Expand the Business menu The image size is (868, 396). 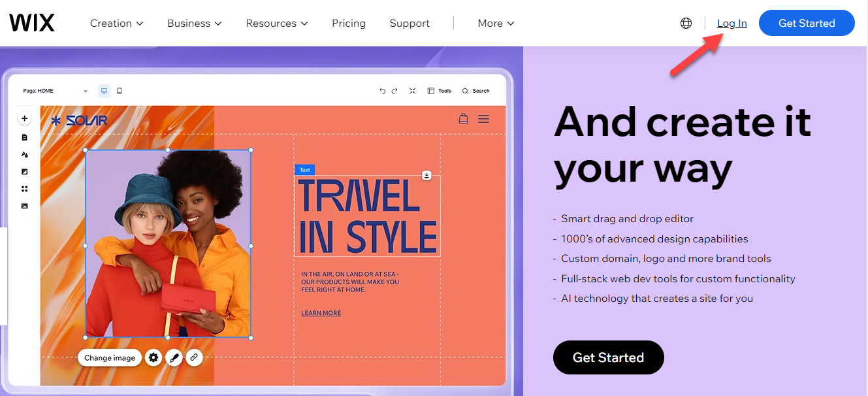pyautogui.click(x=195, y=23)
